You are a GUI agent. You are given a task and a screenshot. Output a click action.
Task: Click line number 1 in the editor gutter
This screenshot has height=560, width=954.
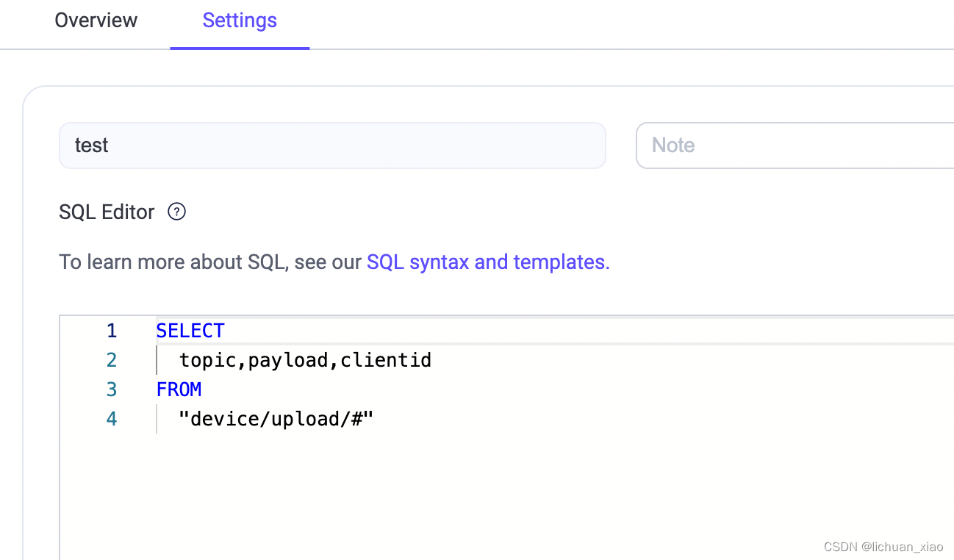[111, 331]
